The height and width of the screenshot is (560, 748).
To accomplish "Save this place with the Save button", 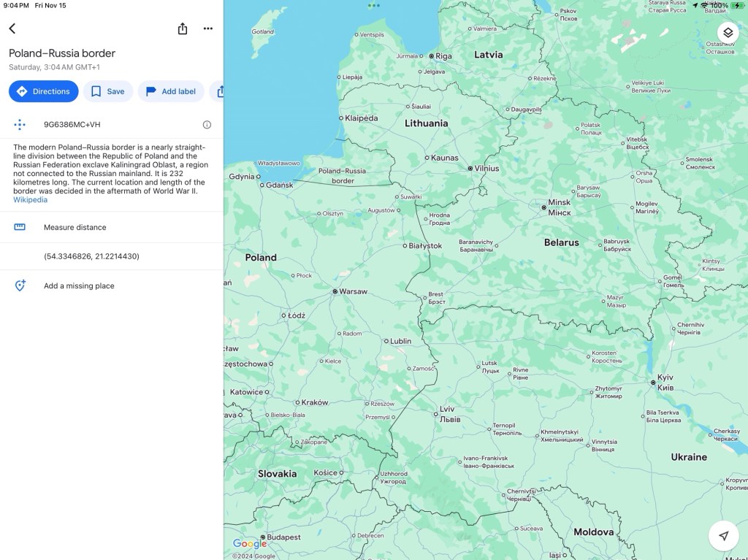I will coord(107,91).
